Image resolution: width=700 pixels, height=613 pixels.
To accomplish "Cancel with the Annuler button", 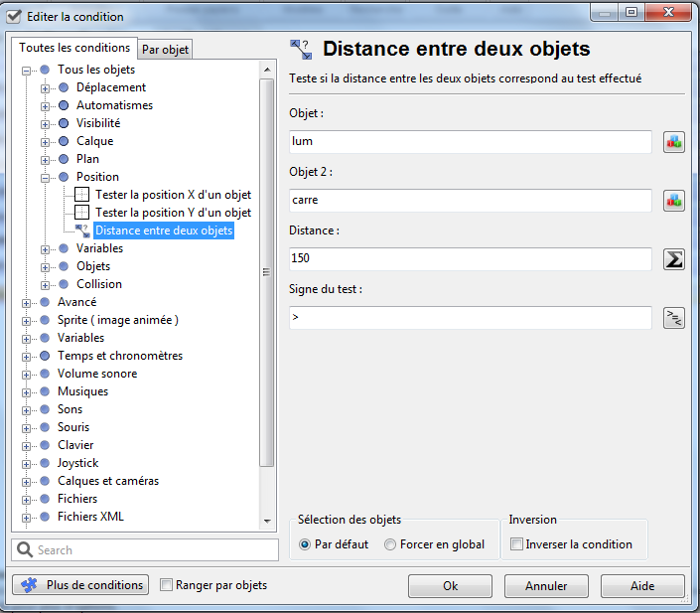I will pos(546,586).
